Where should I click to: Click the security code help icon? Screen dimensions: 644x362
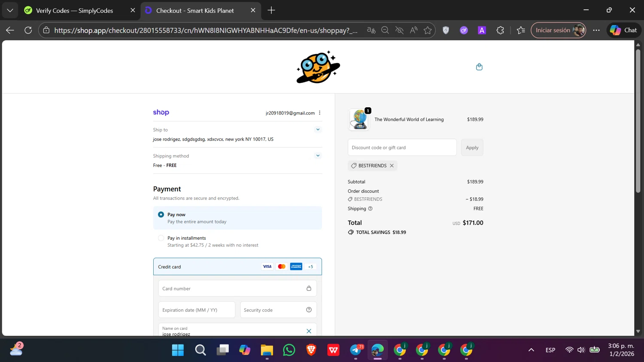[309, 310]
